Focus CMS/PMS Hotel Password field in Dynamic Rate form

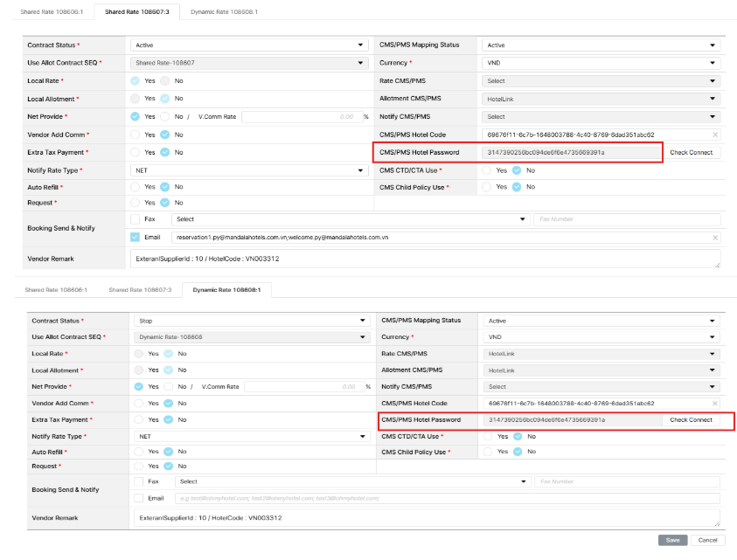(573, 420)
